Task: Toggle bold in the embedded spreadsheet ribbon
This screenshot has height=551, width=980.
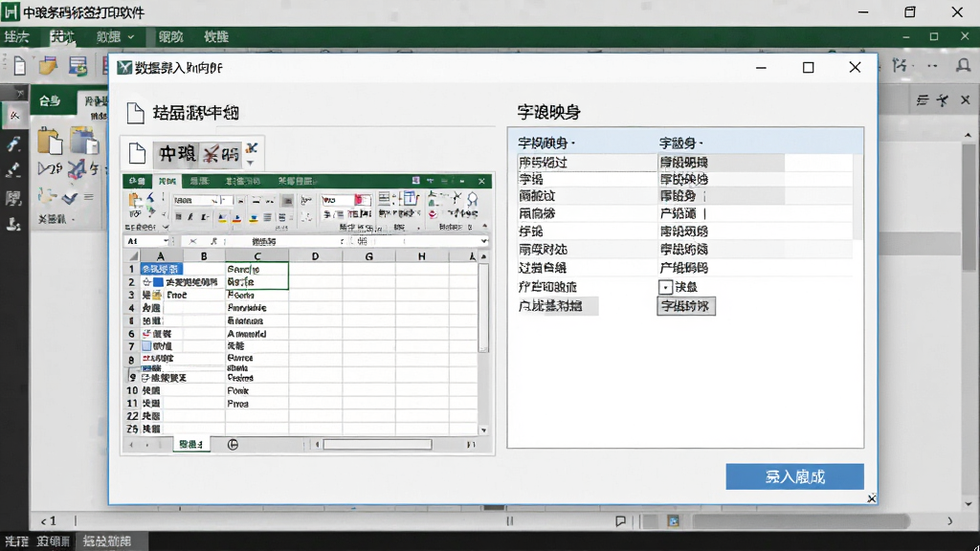Action: (x=178, y=217)
